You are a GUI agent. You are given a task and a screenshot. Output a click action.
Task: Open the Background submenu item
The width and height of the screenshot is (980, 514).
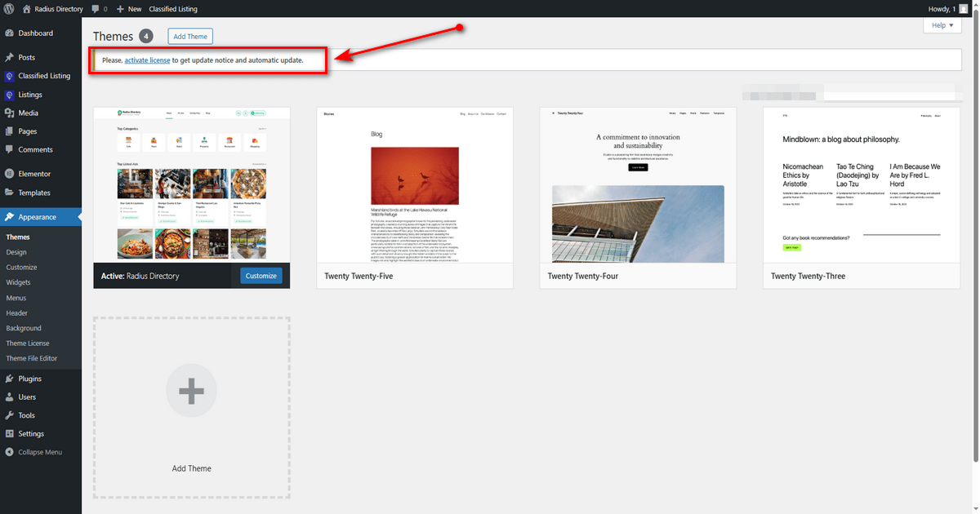(24, 328)
